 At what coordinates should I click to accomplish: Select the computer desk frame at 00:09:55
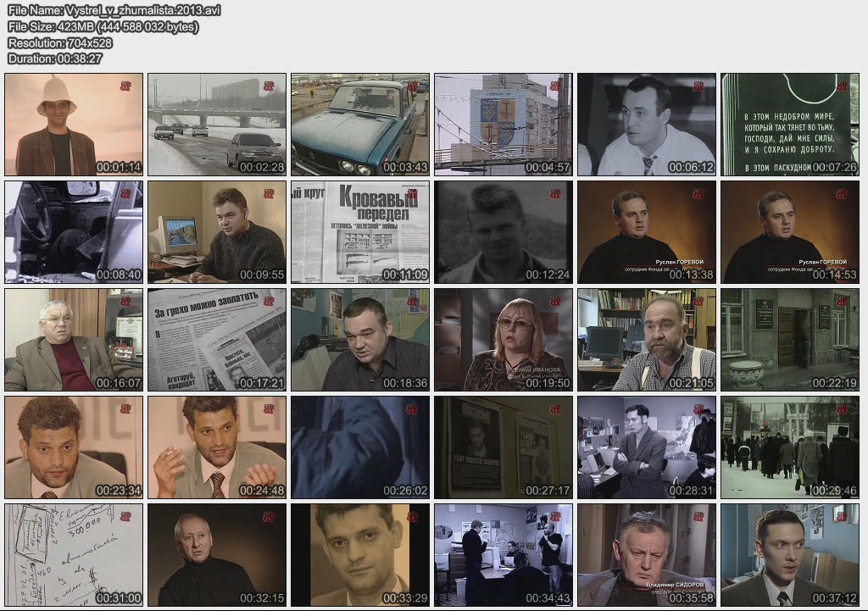[217, 232]
